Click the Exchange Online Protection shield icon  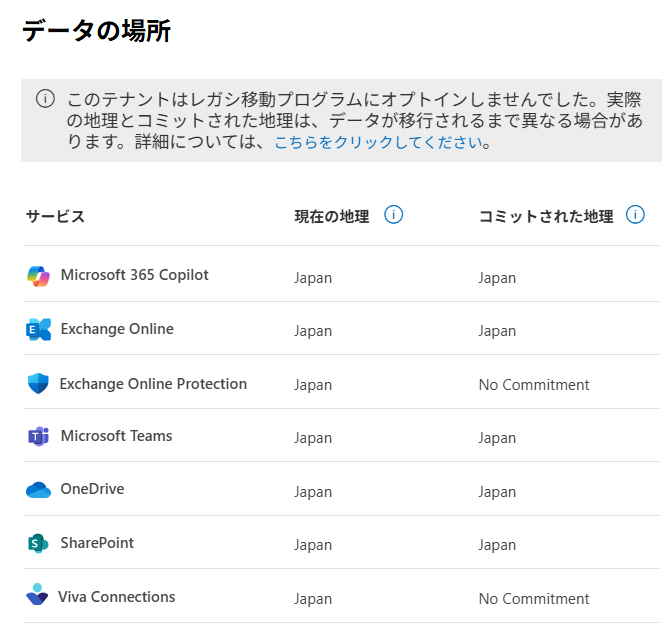pyautogui.click(x=38, y=384)
